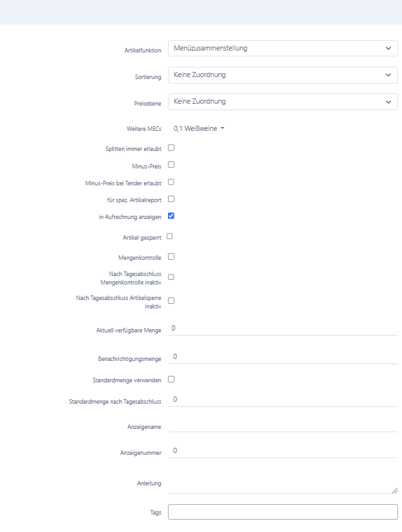
Task: Uncheck in Aufrechnung anzeigen
Action: click(x=171, y=216)
